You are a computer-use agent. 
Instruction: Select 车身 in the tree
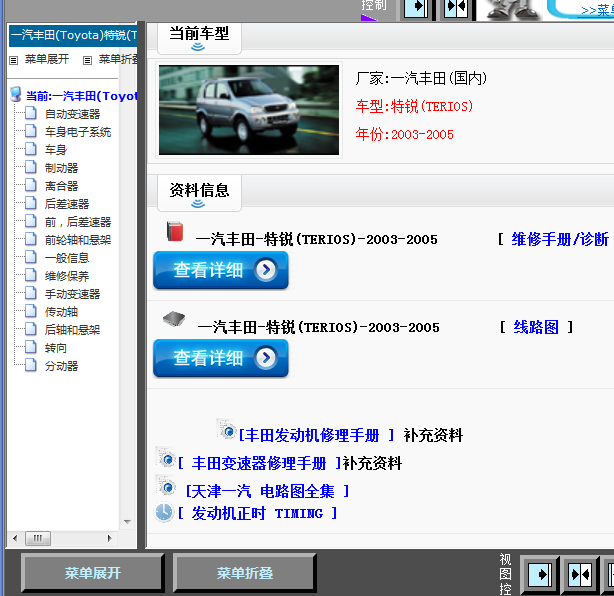click(x=56, y=150)
